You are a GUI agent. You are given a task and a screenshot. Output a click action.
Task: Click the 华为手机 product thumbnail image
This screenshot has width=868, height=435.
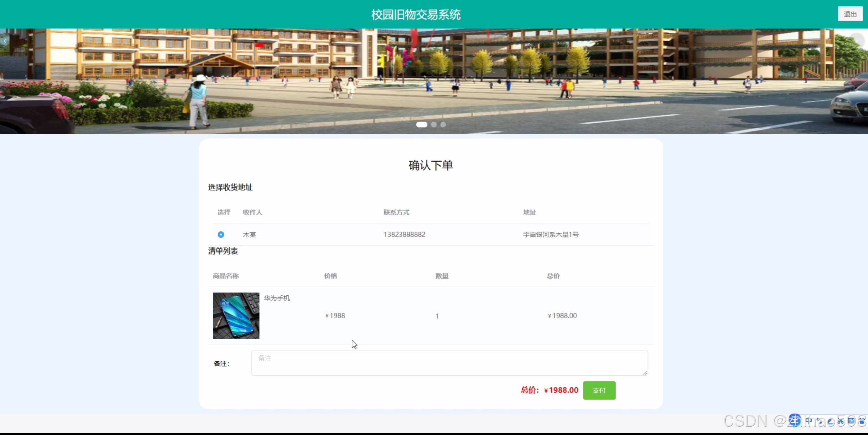pos(236,315)
